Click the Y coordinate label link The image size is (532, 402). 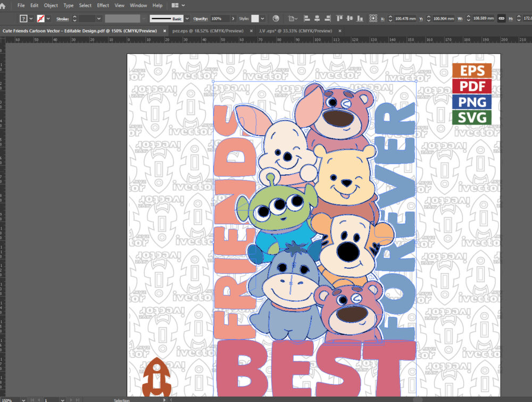click(421, 19)
